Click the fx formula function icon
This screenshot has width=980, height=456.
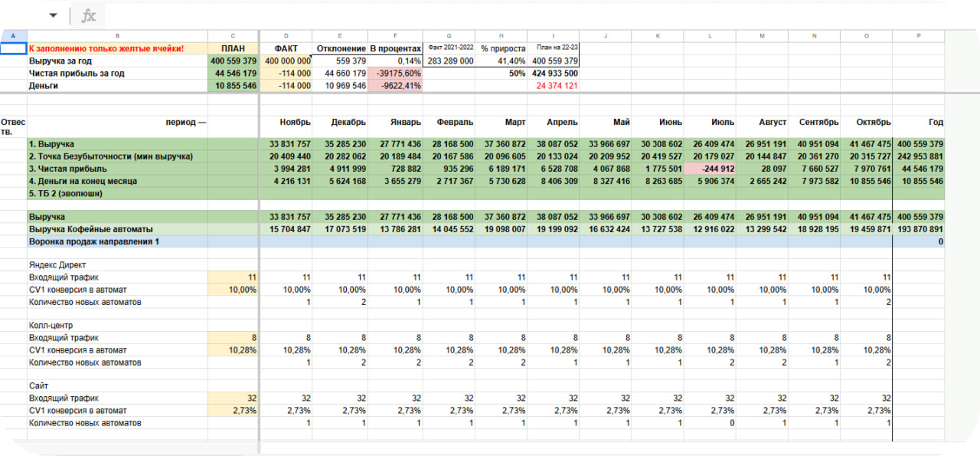point(89,15)
